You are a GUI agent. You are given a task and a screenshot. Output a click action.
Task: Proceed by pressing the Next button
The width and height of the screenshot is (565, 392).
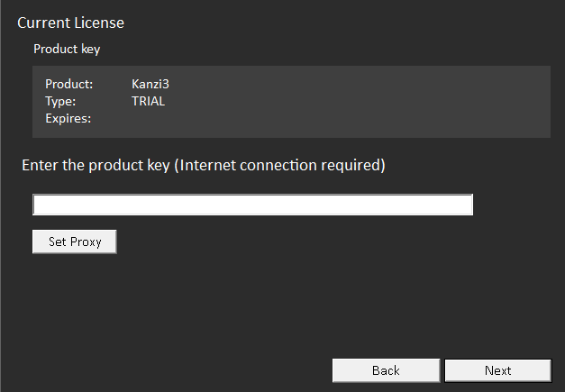tap(497, 370)
